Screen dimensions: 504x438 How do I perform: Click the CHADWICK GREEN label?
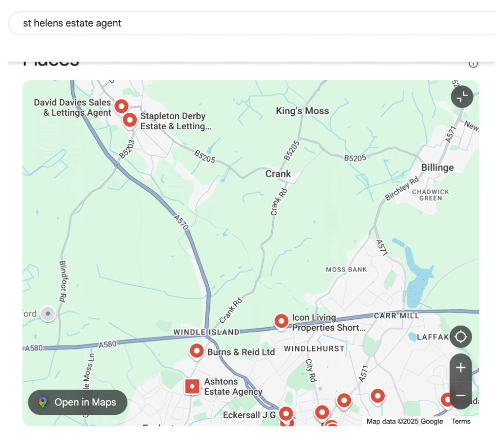point(430,195)
